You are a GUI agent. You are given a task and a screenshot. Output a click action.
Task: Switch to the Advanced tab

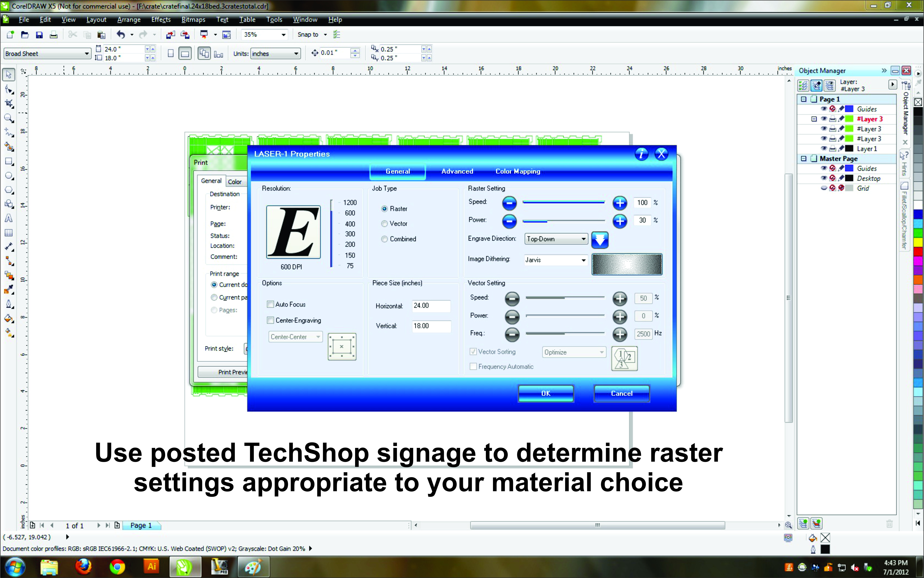pos(457,172)
